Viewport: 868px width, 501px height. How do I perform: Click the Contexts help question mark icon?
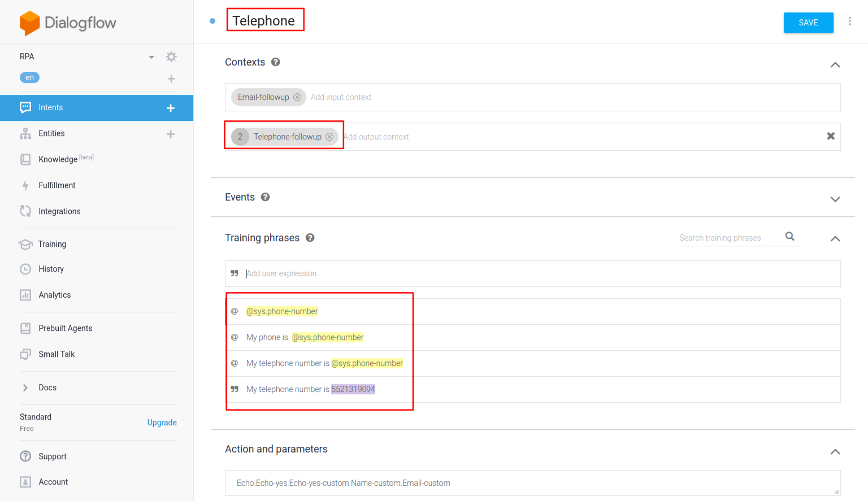[276, 62]
